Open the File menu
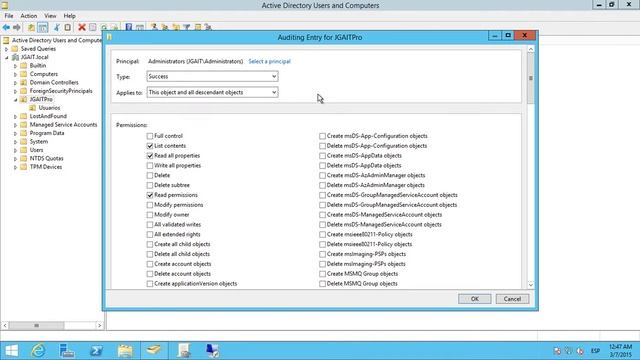Viewport: 640px width, 360px height. point(9,16)
